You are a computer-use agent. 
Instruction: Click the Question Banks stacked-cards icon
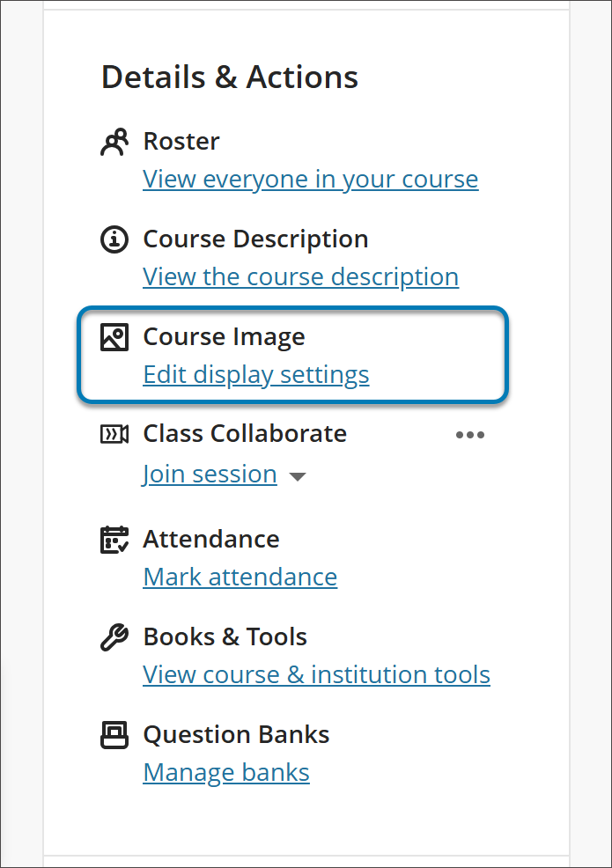[x=114, y=734]
